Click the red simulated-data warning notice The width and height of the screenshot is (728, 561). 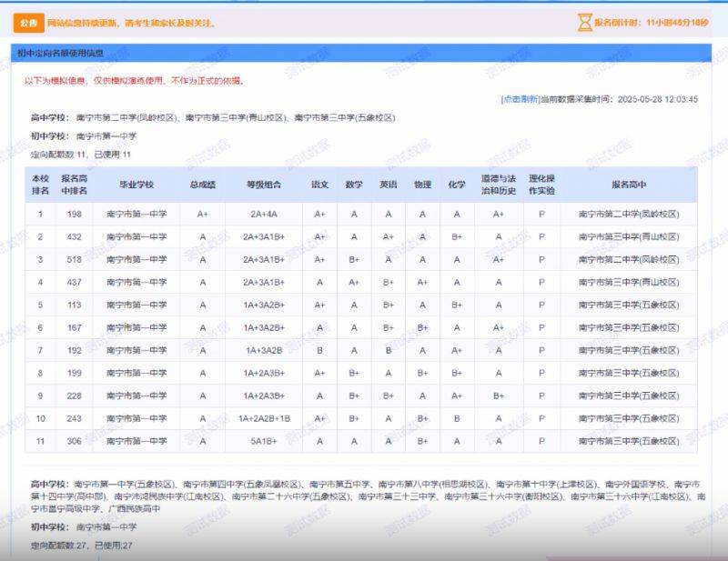pos(135,81)
